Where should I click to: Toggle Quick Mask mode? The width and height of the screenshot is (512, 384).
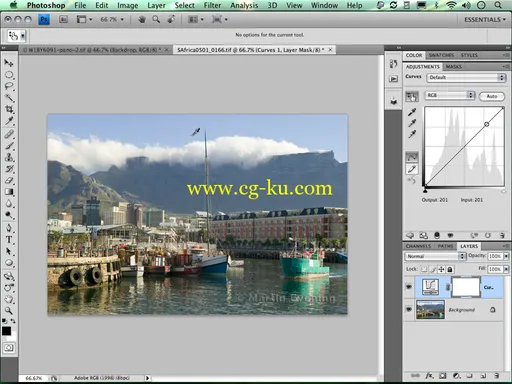pyautogui.click(x=9, y=348)
